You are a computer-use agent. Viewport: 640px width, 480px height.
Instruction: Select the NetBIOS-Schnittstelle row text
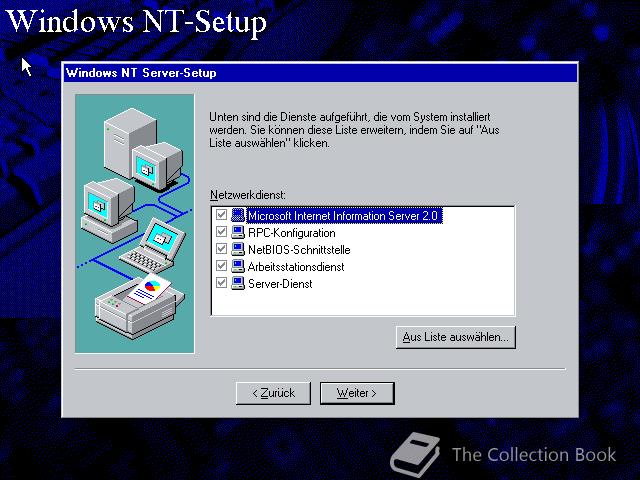[x=299, y=250]
